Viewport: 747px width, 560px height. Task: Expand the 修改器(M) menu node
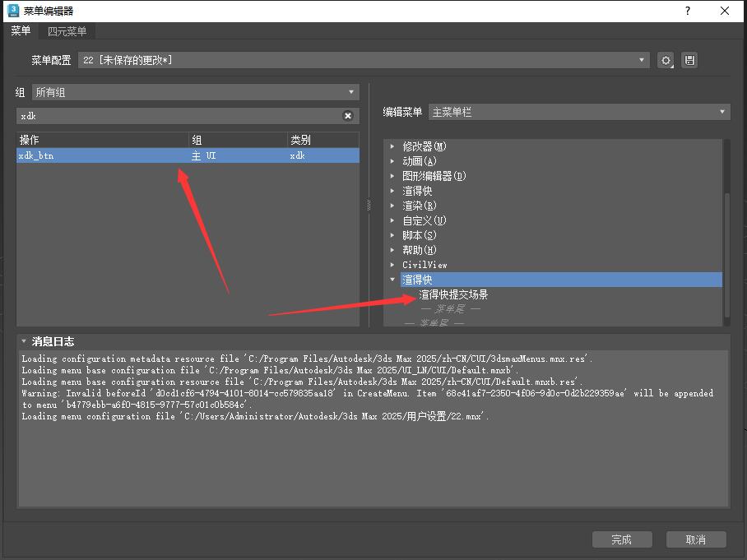click(392, 146)
